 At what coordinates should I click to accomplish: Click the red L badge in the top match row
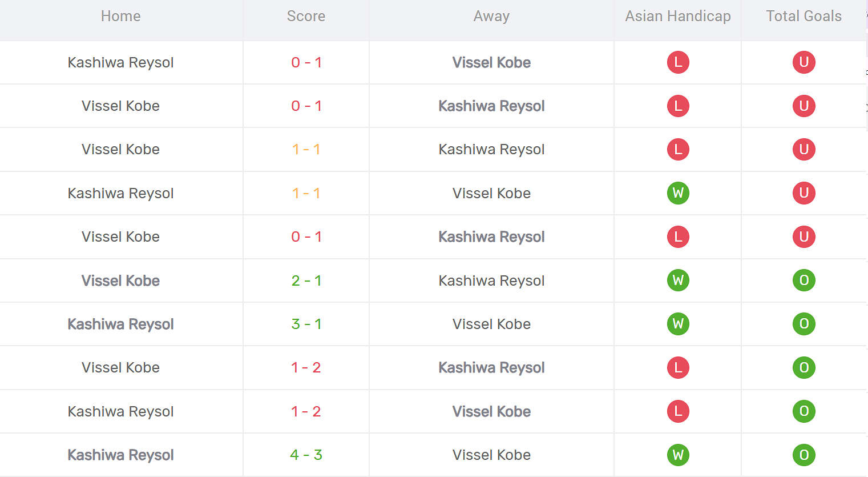[x=678, y=62]
